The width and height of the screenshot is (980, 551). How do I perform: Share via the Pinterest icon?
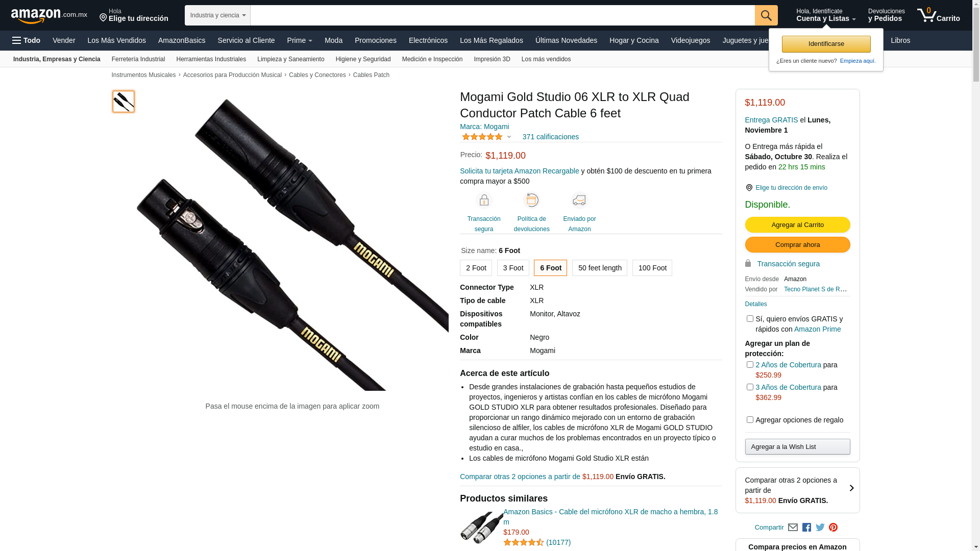click(x=833, y=528)
